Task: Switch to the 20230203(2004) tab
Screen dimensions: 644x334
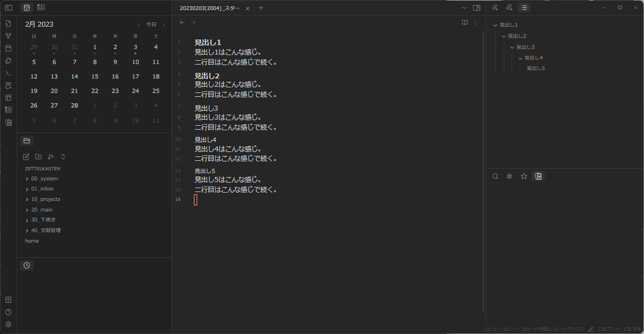Action: click(x=211, y=8)
